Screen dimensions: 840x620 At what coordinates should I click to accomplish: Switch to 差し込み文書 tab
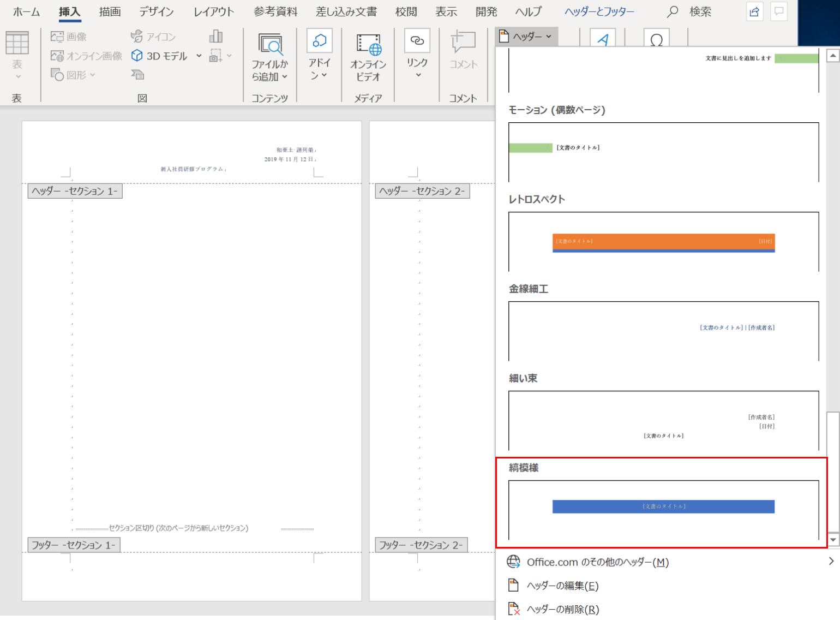tap(346, 11)
